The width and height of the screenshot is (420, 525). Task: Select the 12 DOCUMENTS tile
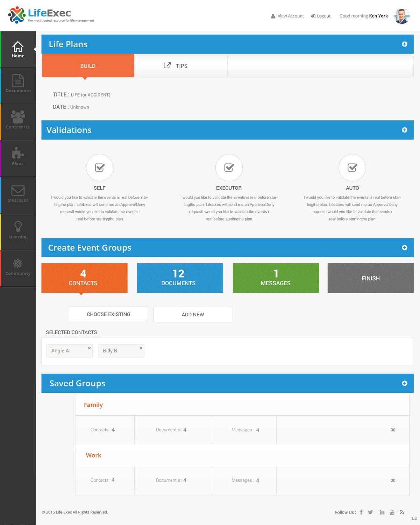[x=180, y=278]
